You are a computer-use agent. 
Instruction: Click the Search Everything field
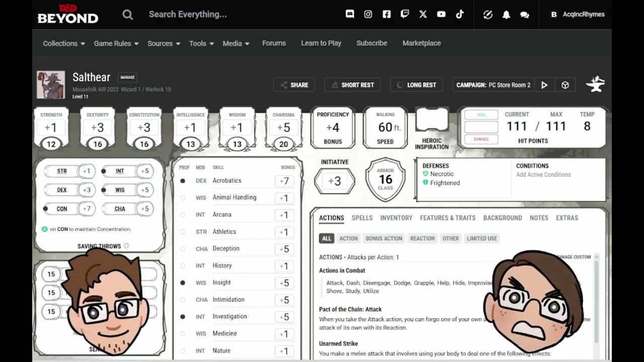click(x=188, y=15)
